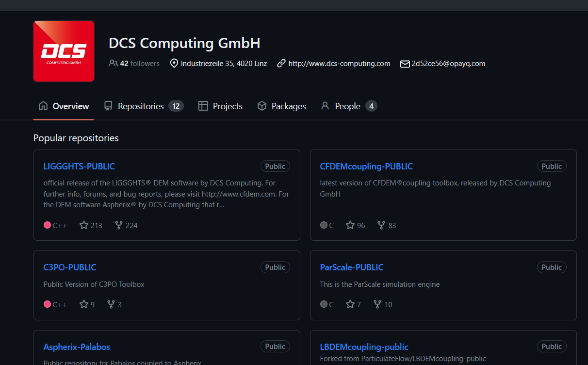Click the DCS Computing GmbH organization name
Screen dimensions: 588x365
(184, 43)
